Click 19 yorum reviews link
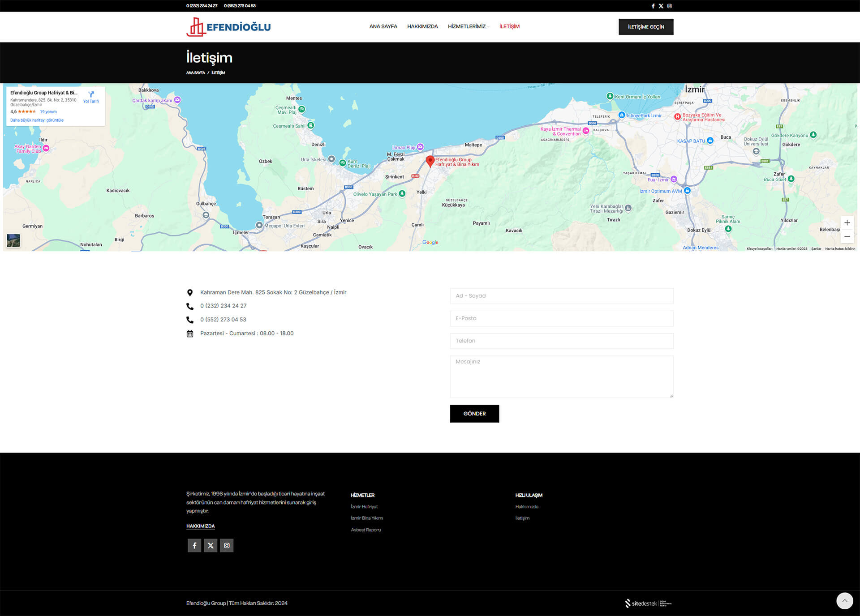Screen dimensions: 860x616 [x=48, y=112]
